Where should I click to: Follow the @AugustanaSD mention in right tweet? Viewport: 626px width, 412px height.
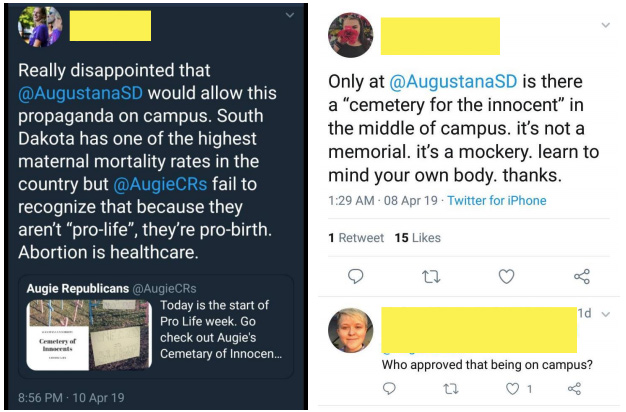(x=453, y=81)
